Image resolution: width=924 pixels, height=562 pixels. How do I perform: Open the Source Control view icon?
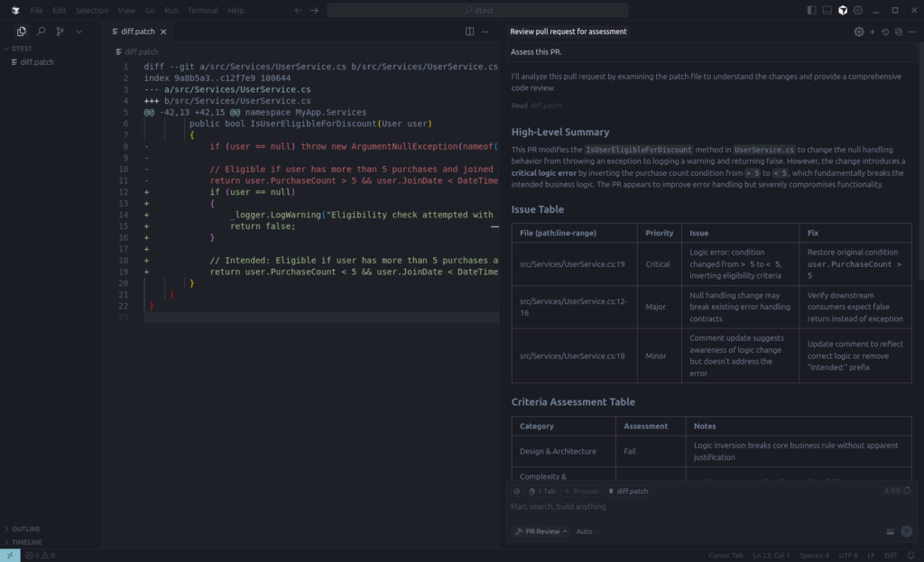[60, 31]
